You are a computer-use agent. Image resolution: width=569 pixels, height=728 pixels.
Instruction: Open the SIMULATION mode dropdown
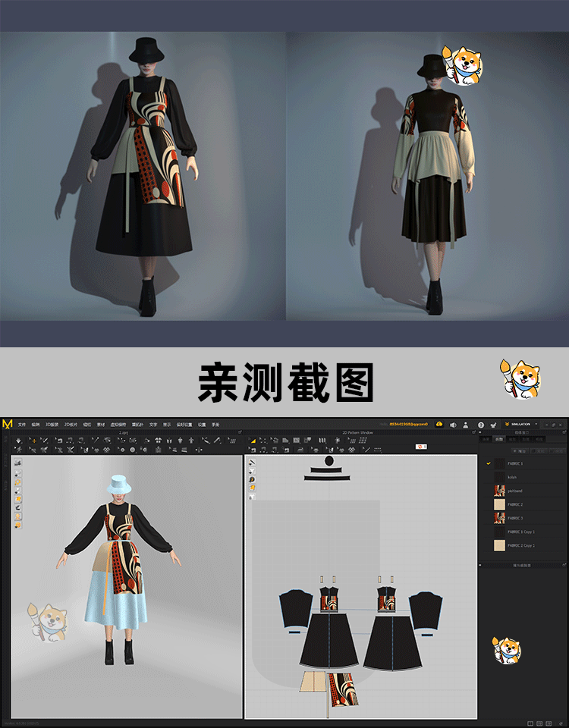[521, 425]
